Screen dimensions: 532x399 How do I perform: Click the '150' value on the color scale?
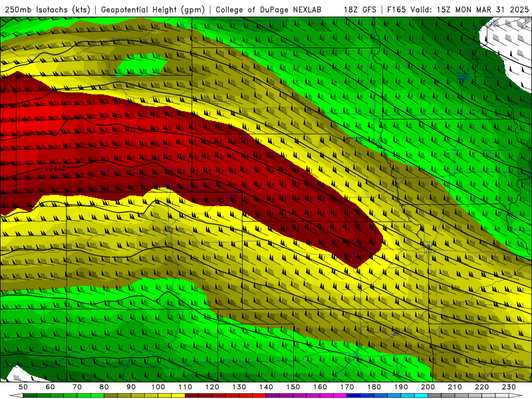tap(293, 387)
